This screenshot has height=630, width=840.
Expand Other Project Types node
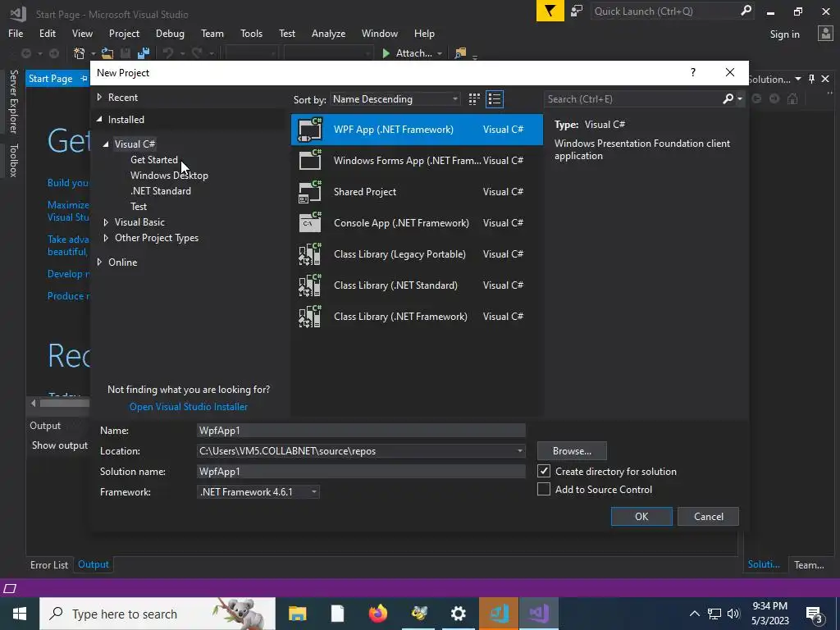106,238
